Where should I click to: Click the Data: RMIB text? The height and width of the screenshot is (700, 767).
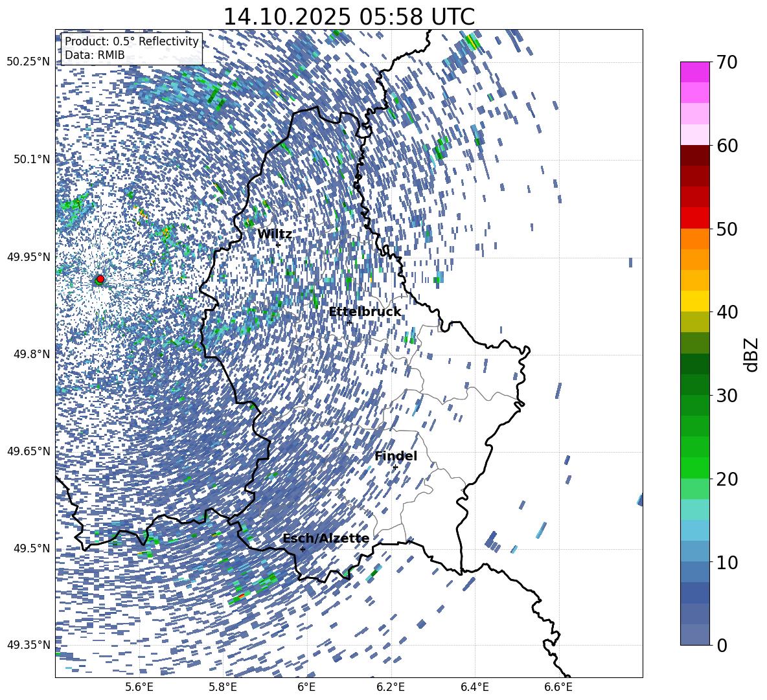(95, 55)
